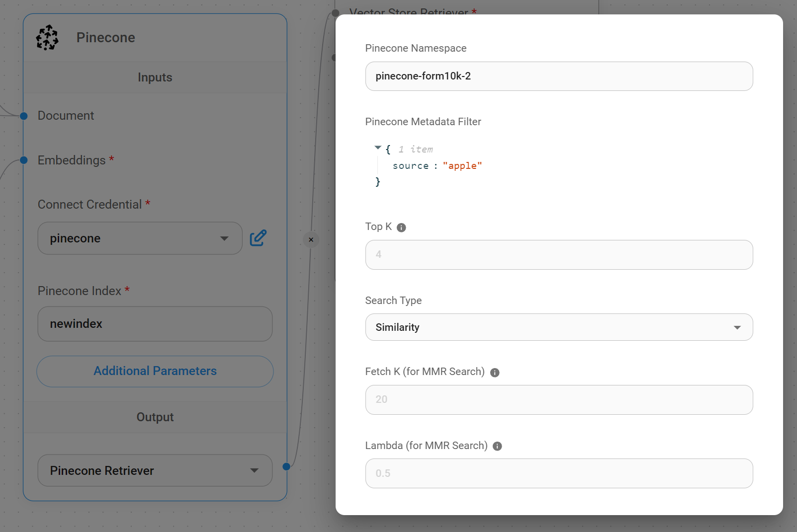Image resolution: width=797 pixels, height=532 pixels.
Task: Open the Pinecone Retriever output dropdown
Action: [155, 470]
